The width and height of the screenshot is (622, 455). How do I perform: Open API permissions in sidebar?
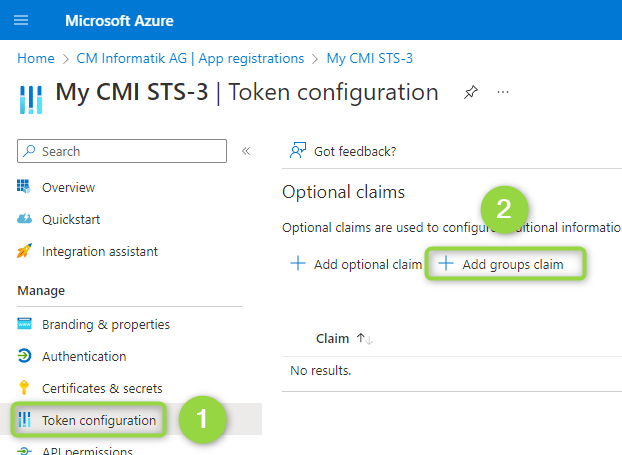tap(87, 451)
